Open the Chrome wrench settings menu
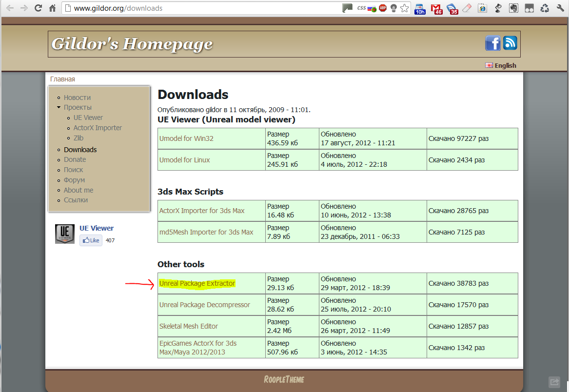 561,8
